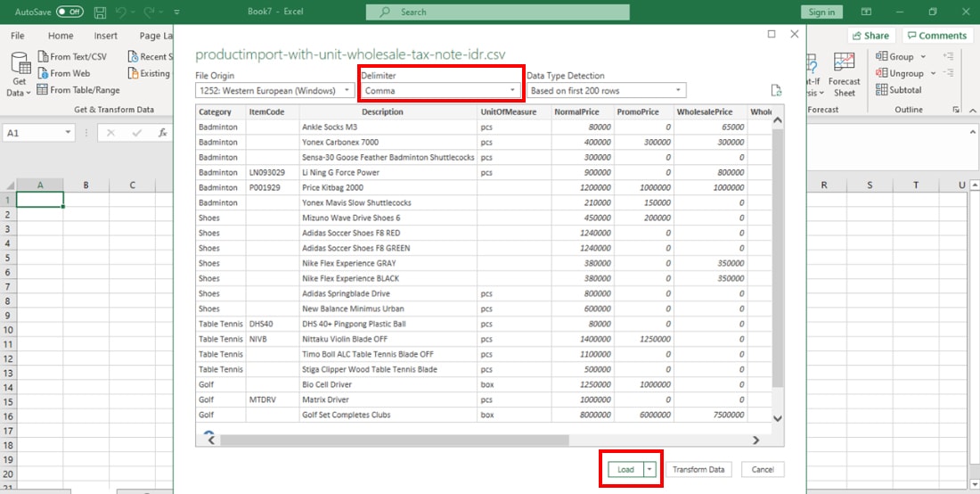Click the Transform Data button
The width and height of the screenshot is (980, 494).
click(698, 470)
